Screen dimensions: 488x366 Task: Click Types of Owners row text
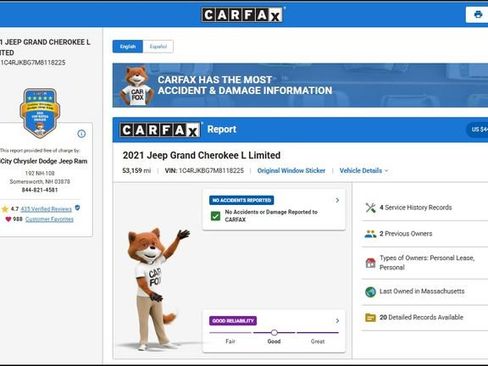427,263
